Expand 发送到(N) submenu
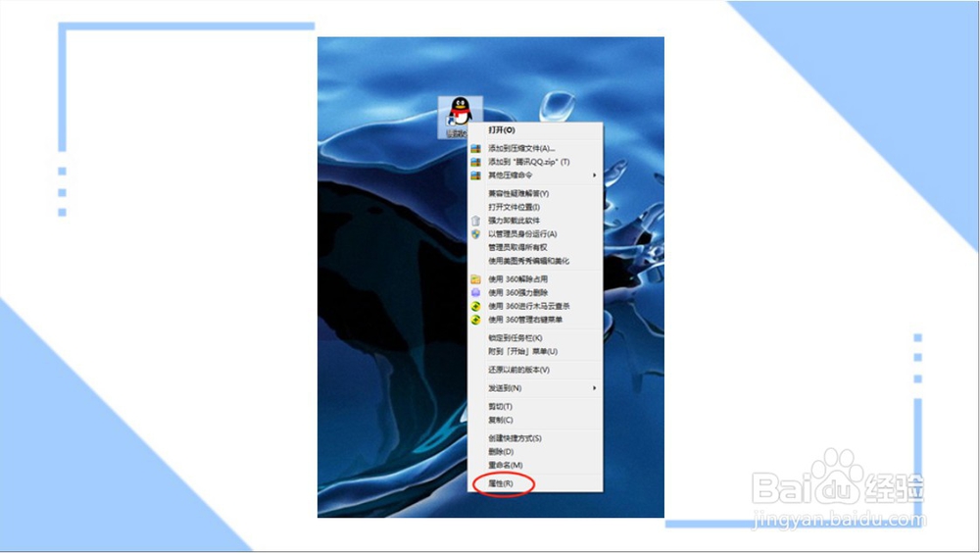The width and height of the screenshot is (980, 553). (x=536, y=388)
